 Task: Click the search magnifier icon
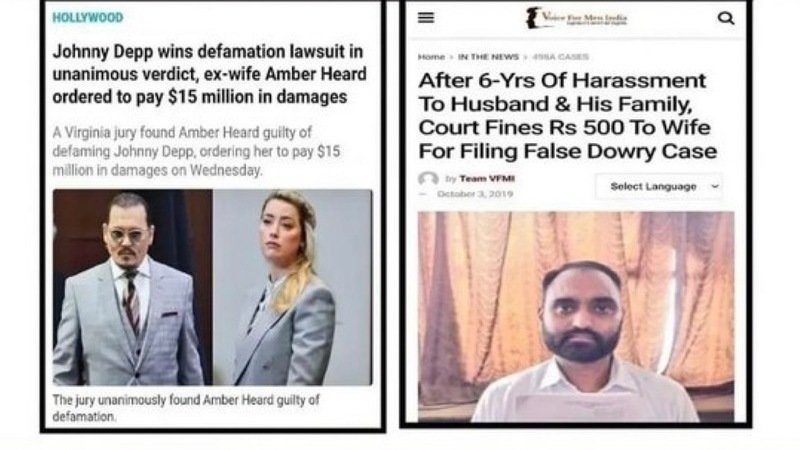[x=726, y=18]
